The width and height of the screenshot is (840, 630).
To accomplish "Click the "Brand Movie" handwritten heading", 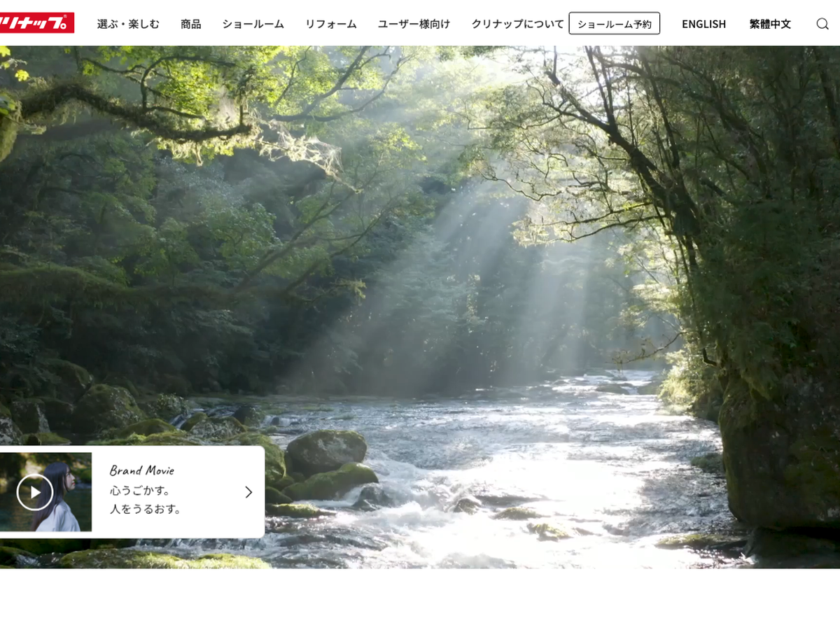I will 142,470.
